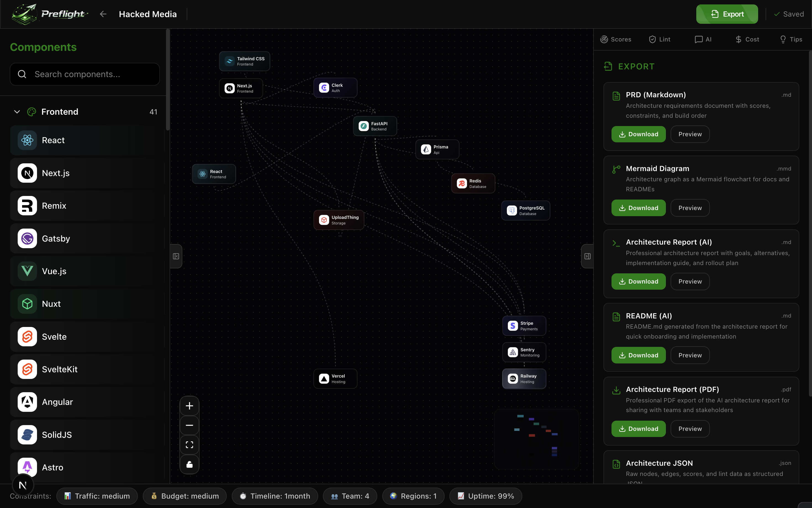Screen dimensions: 812x508
Task: Select the Stripe Payments node
Action: pyautogui.click(x=524, y=326)
